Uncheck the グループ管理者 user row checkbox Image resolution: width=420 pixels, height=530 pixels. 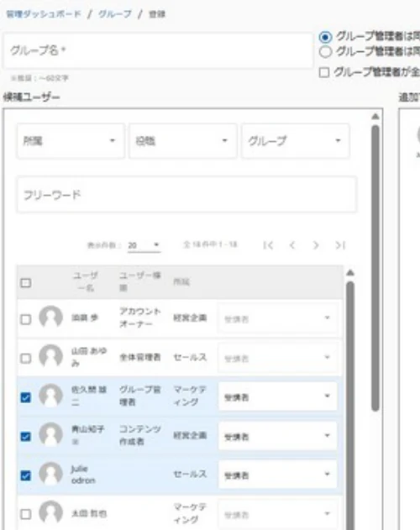(x=26, y=397)
